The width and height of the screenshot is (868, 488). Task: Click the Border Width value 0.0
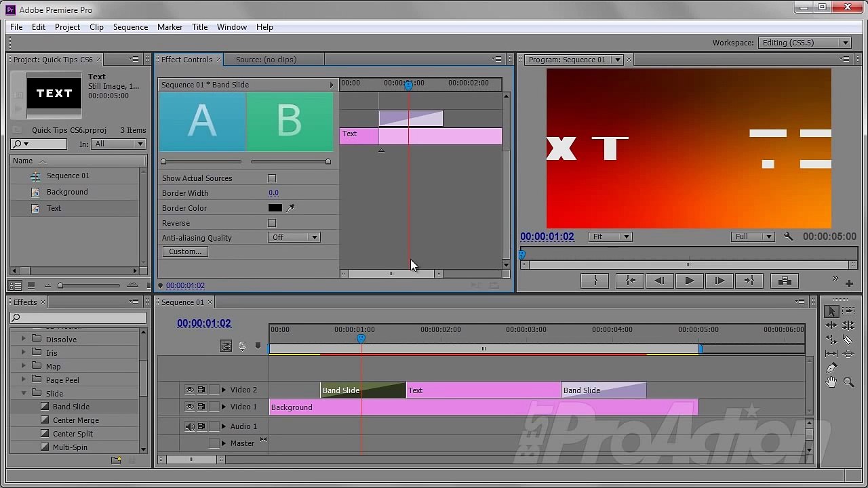(273, 193)
